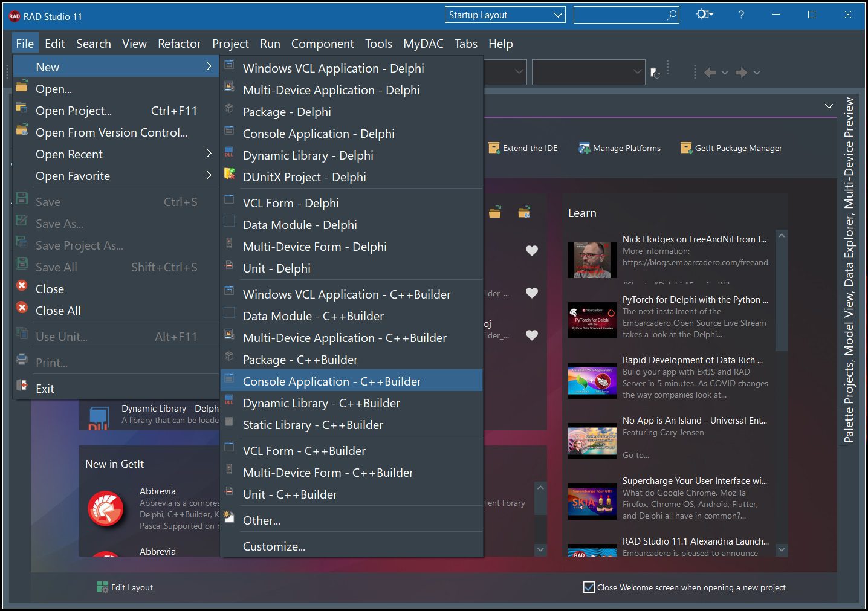The width and height of the screenshot is (868, 611).
Task: Click the Static Library - C++Builder icon
Action: click(x=229, y=422)
